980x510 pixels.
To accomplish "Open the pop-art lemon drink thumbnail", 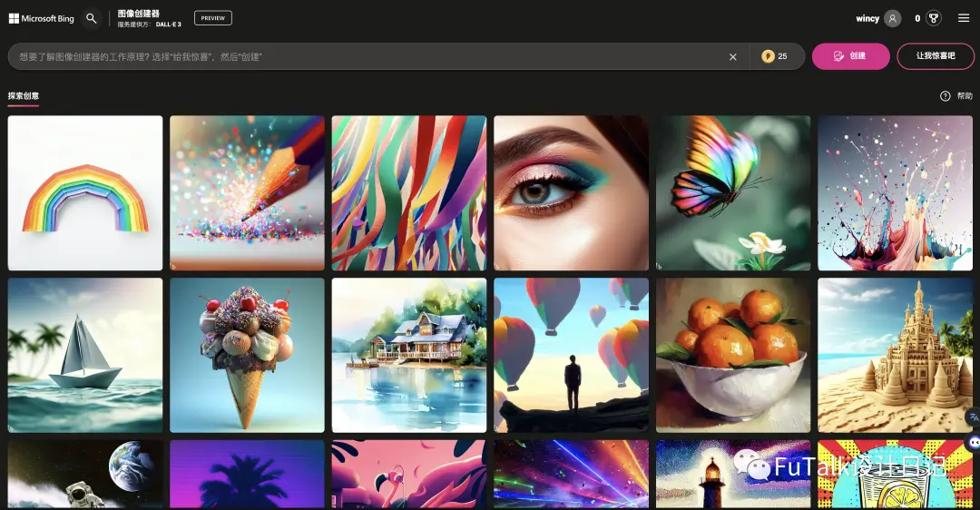I will 895,474.
